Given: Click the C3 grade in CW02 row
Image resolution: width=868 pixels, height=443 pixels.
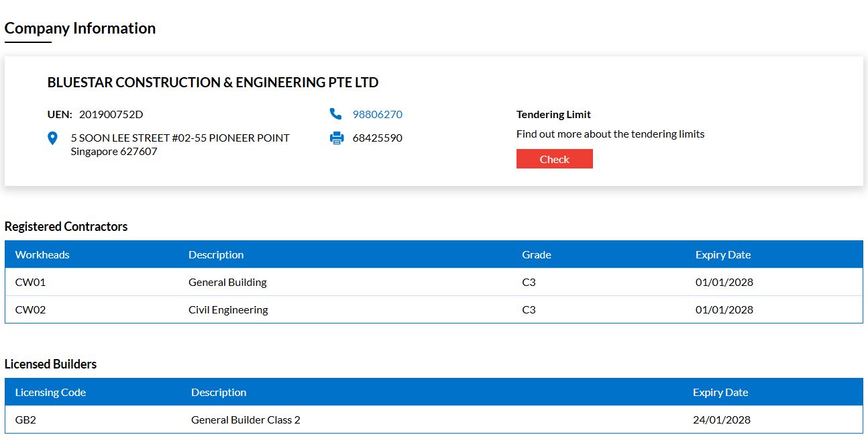Looking at the screenshot, I should (529, 310).
